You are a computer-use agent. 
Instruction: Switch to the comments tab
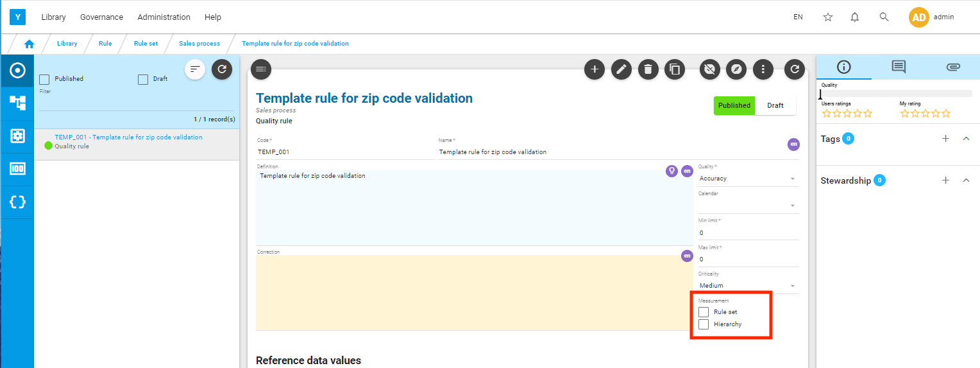coord(898,67)
